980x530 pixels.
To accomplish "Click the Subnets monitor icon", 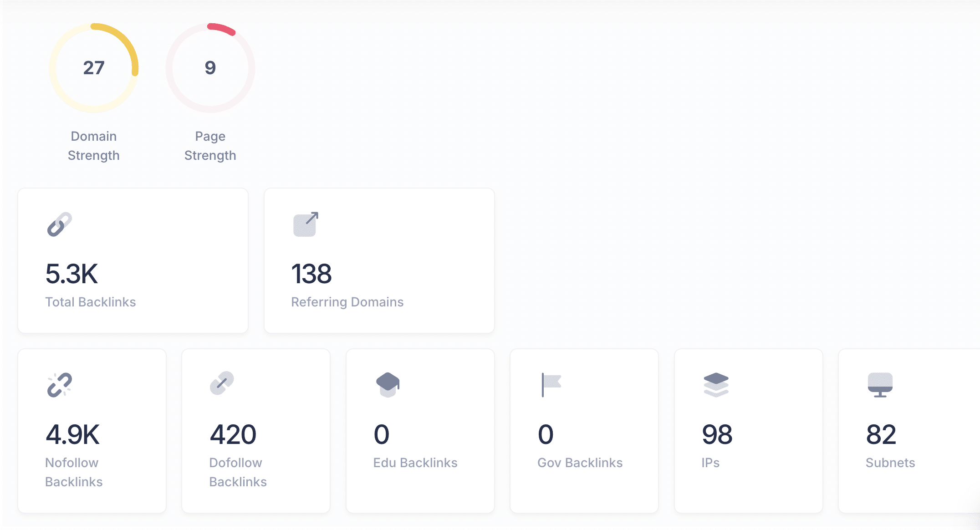I will click(x=880, y=385).
